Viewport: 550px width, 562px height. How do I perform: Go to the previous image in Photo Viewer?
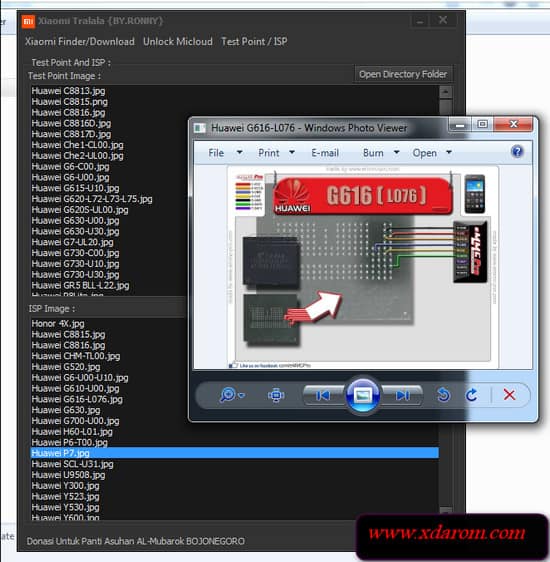coord(323,395)
